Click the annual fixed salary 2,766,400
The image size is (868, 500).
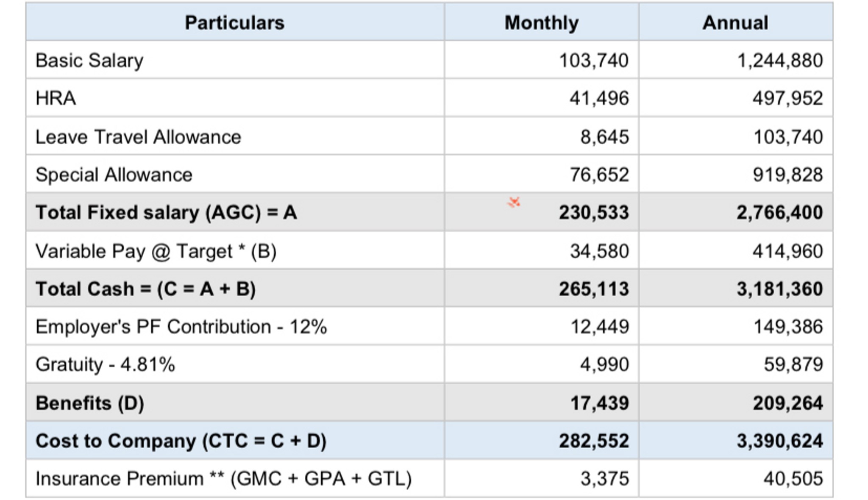(x=780, y=212)
